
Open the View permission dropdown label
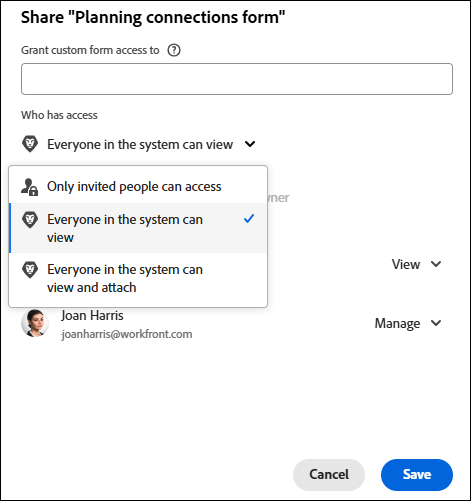[x=406, y=264]
